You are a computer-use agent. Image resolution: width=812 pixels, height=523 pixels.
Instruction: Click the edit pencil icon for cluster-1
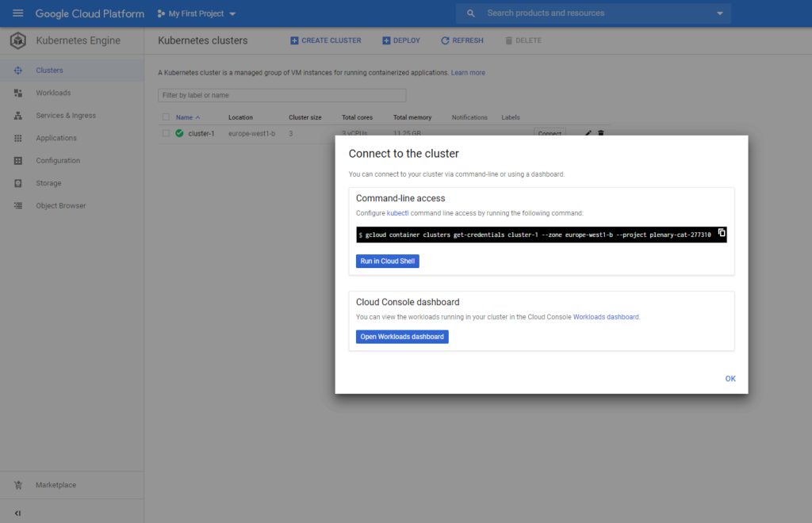pos(588,133)
